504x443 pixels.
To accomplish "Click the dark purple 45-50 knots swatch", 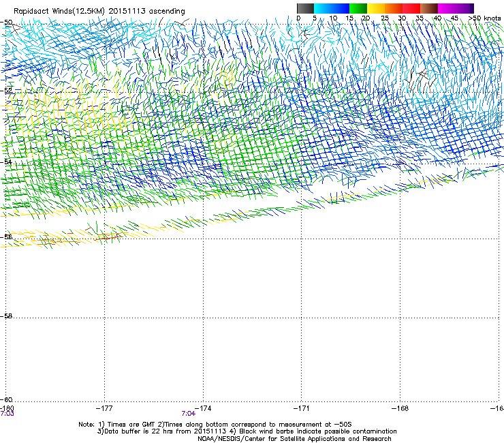I will pos(464,8).
